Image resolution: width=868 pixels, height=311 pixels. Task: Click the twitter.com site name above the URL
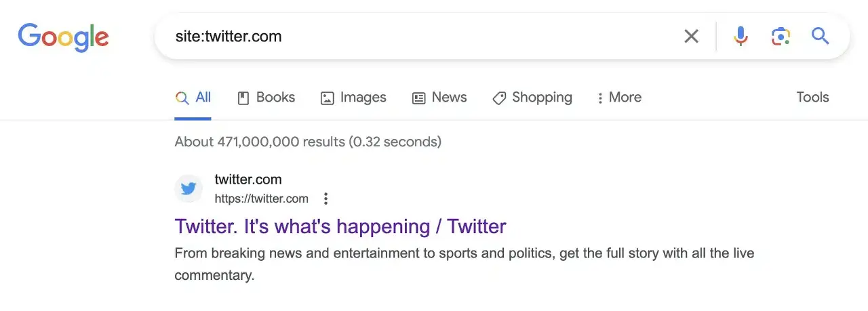tap(248, 180)
